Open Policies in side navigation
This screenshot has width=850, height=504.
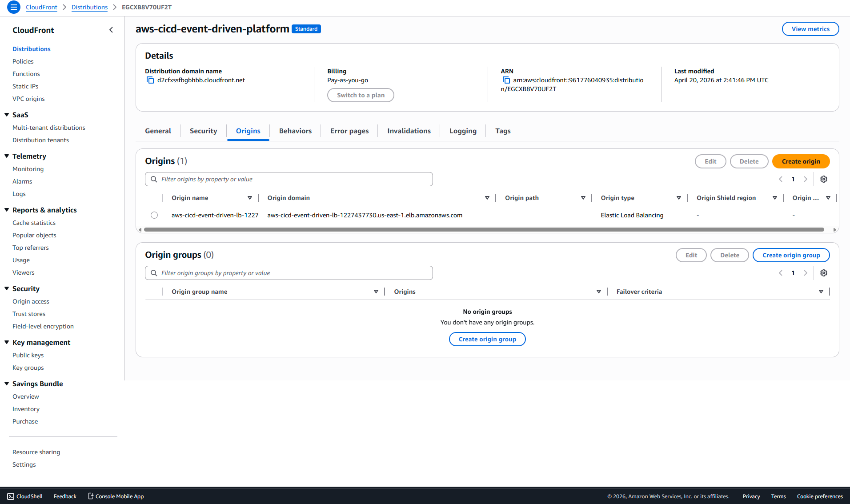coord(23,61)
